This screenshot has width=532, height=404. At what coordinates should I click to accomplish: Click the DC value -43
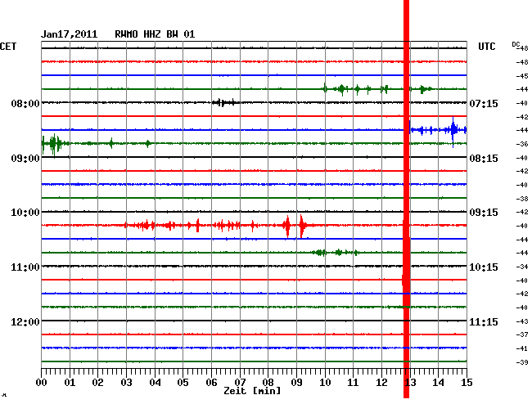coord(522,321)
